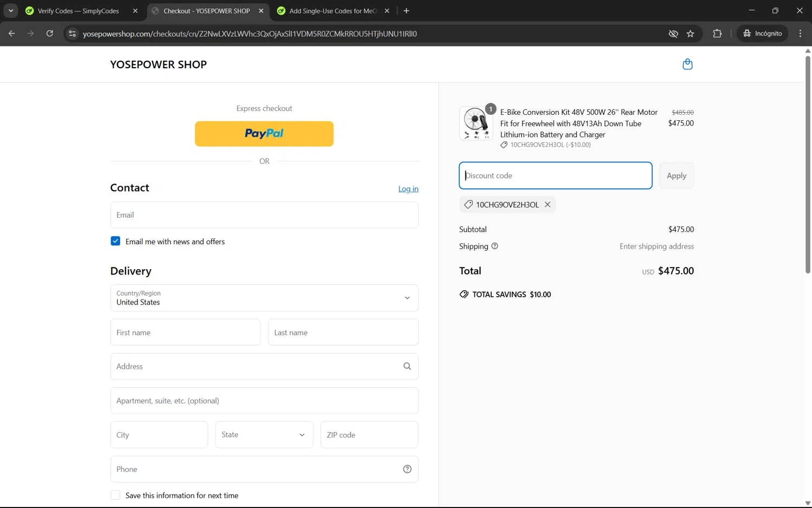Click the address search magnifier icon
This screenshot has width=812, height=508.
point(407,367)
